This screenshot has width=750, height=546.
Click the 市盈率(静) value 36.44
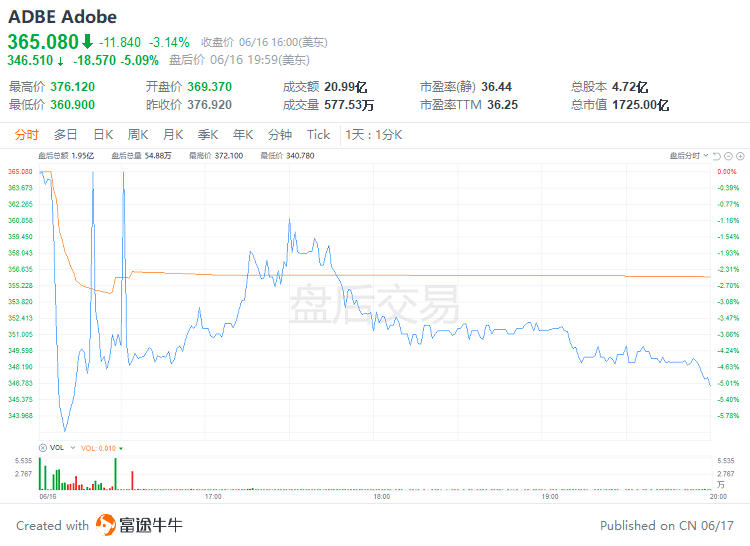[x=496, y=87]
